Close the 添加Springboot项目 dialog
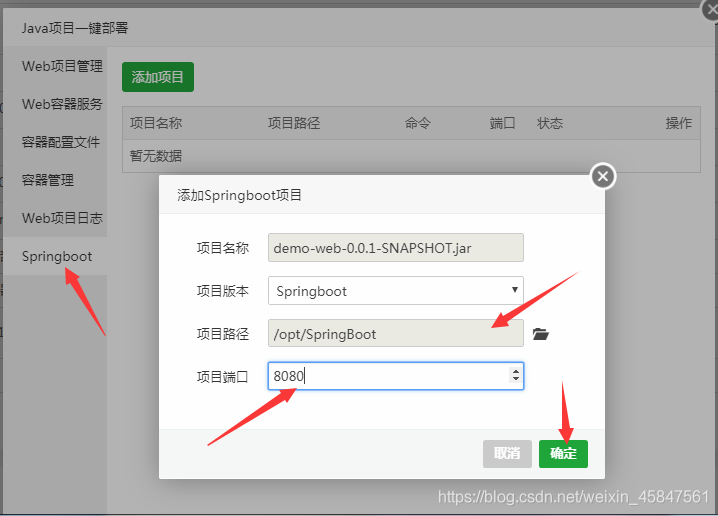 pos(603,176)
